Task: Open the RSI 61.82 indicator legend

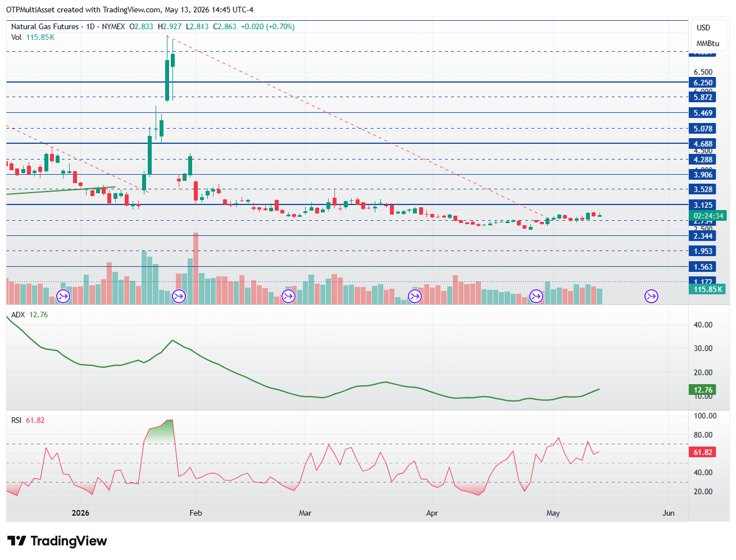Action: [28, 420]
